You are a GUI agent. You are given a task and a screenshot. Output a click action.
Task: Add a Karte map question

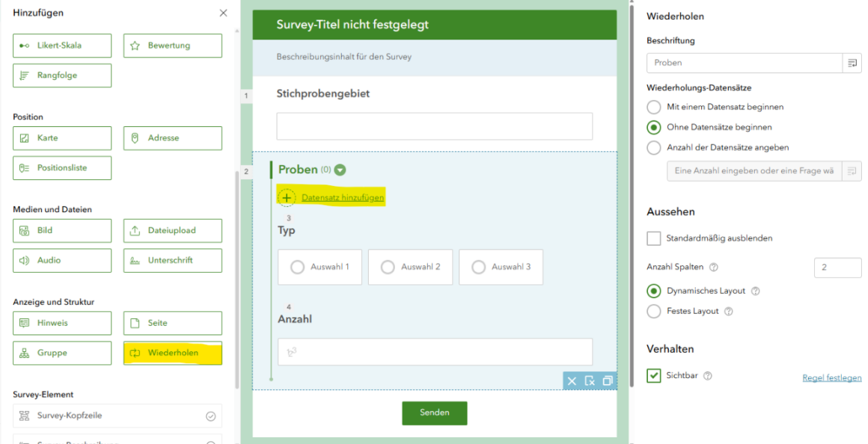pos(62,138)
